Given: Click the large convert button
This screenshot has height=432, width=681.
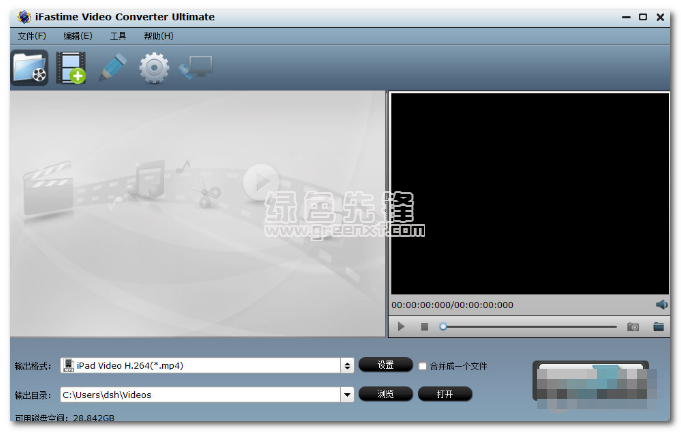Looking at the screenshot, I should coord(591,381).
